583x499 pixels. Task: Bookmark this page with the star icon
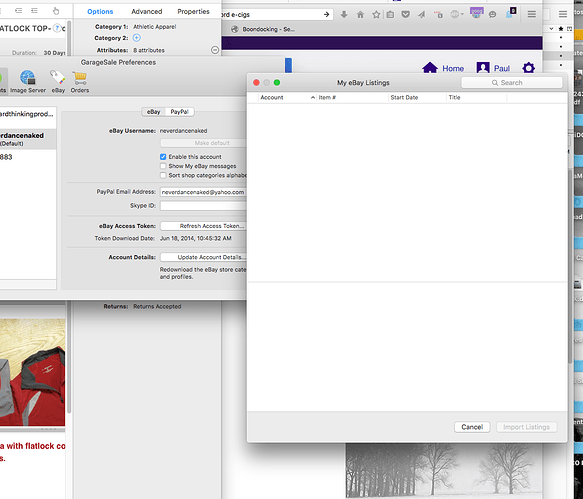pos(376,15)
